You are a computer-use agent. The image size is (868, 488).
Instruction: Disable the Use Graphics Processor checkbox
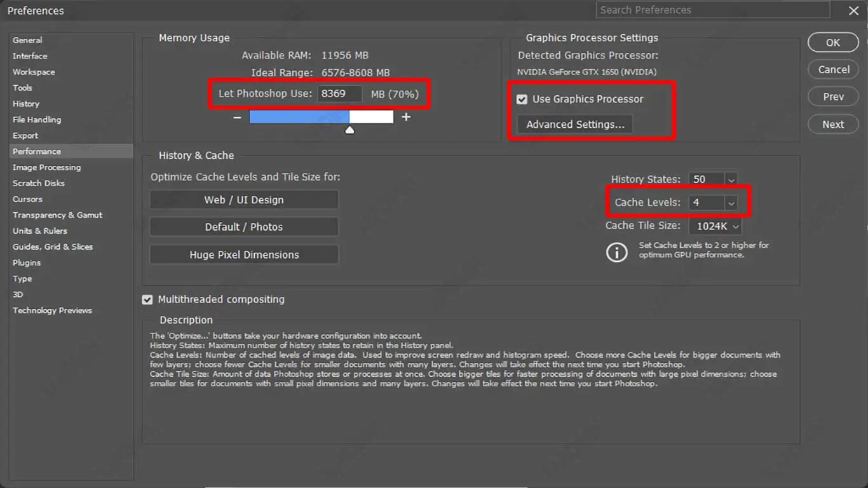click(x=522, y=99)
